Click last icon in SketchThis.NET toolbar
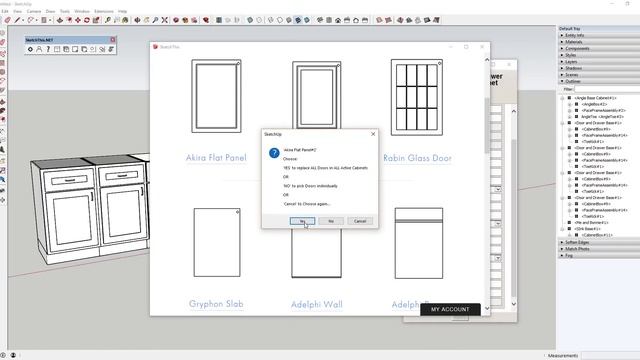 point(111,49)
